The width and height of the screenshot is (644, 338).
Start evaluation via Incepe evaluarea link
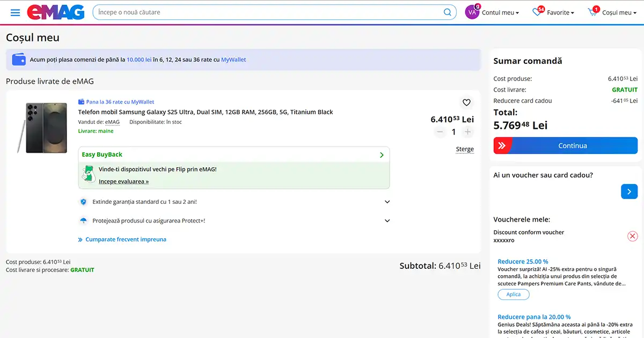[x=123, y=181]
